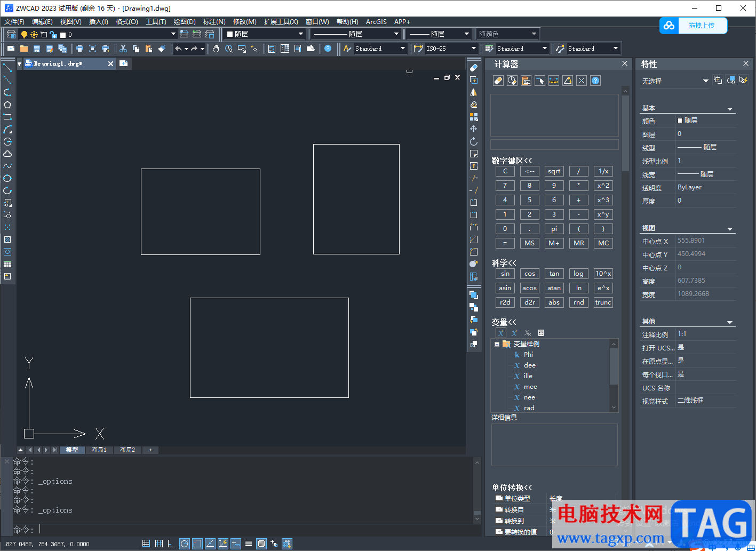Select the Revision Cloud tool
Screen dimensions: 756x551
point(7,154)
